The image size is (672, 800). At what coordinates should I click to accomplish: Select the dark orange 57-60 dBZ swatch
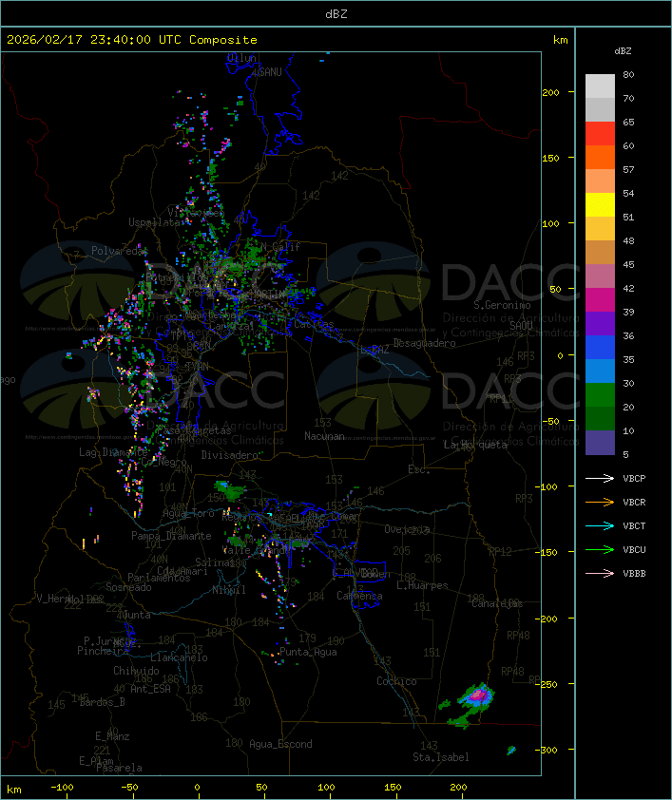600,157
